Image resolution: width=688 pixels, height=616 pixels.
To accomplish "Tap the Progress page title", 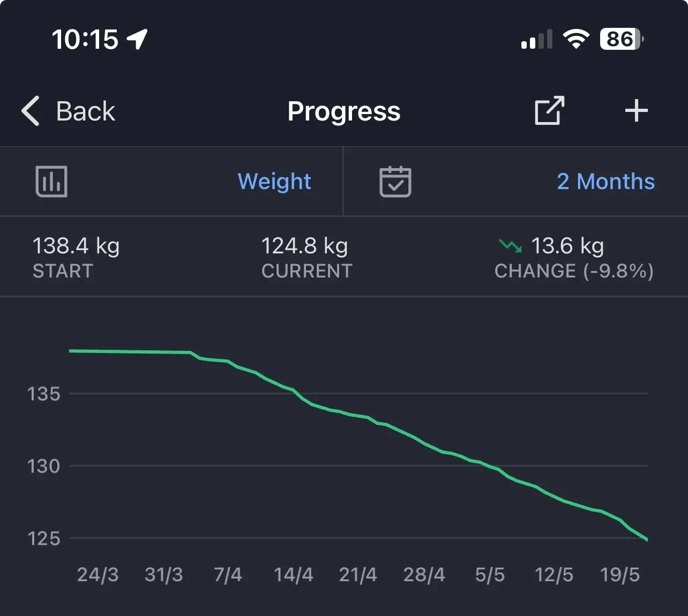I will click(x=344, y=111).
